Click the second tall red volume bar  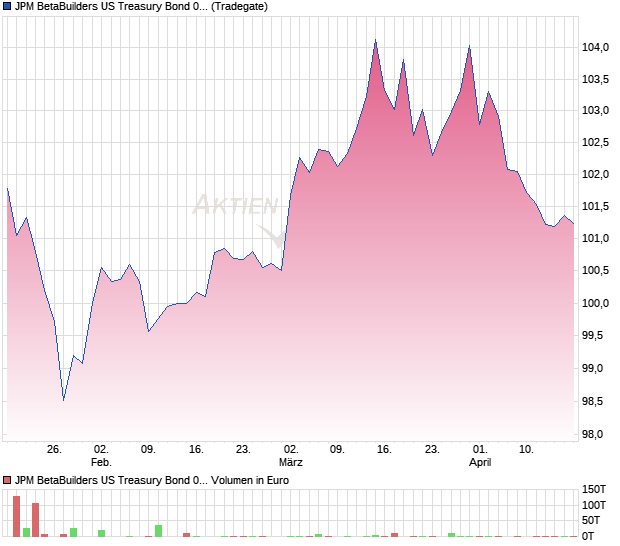pos(35,520)
